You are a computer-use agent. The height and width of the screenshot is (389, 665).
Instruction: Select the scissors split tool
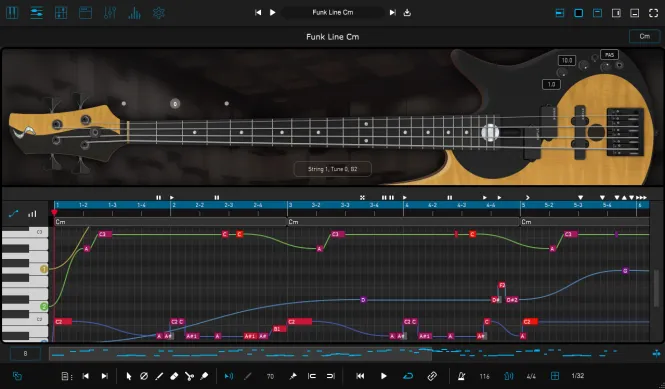tap(189, 376)
